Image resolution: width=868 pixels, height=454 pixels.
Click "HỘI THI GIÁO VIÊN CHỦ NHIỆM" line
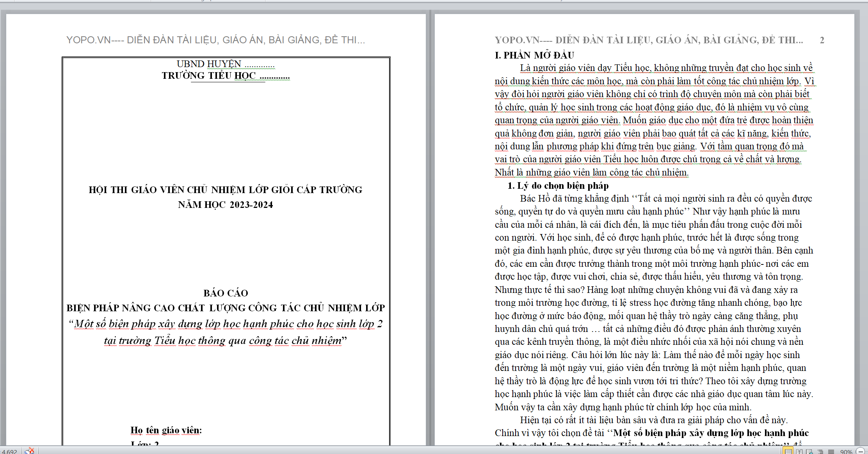click(226, 190)
